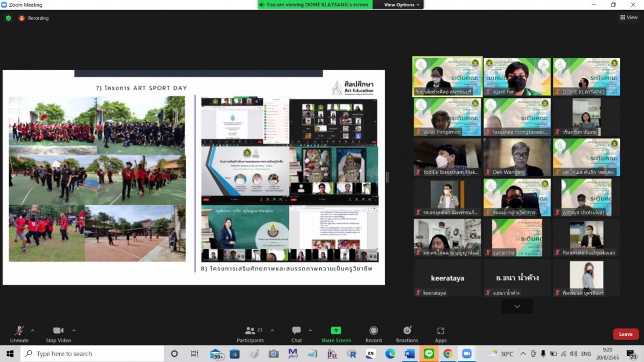Image resolution: width=644 pixels, height=362 pixels.
Task: Select the อ.ธนา น้ำค้าง participant tile
Action: coord(517,278)
